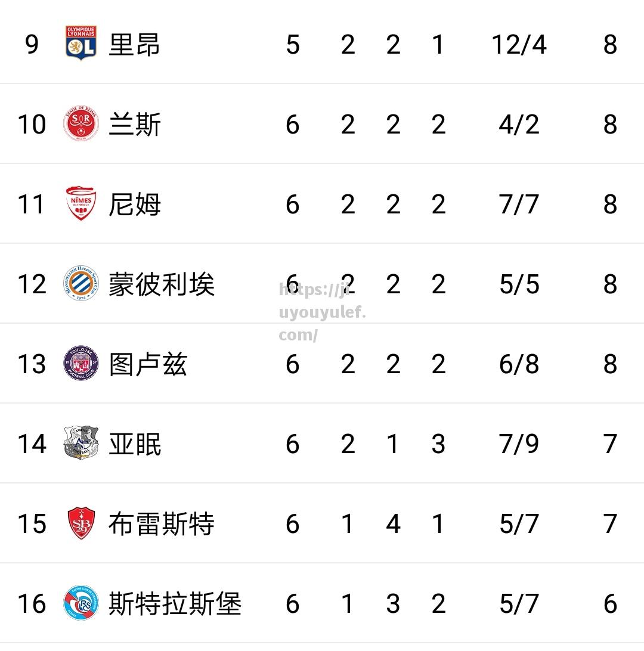644x651 pixels.
Task: Open team 斯特拉斯堡 details
Action: tap(175, 604)
